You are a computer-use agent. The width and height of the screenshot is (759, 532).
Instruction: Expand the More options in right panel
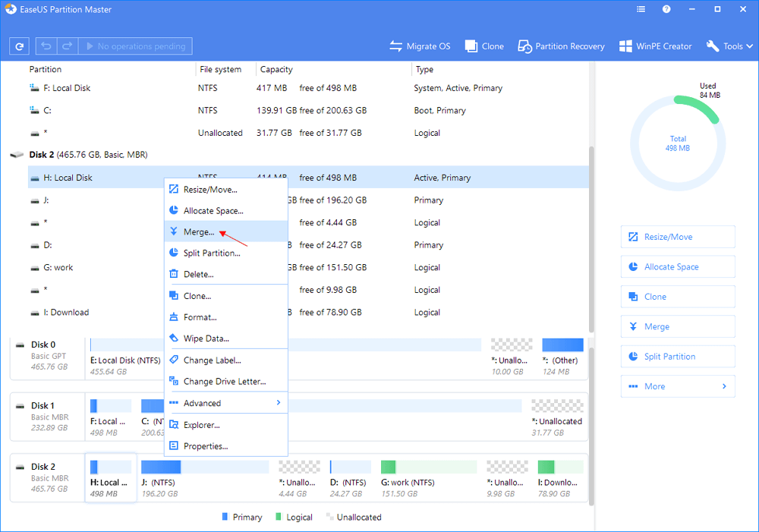click(x=678, y=386)
